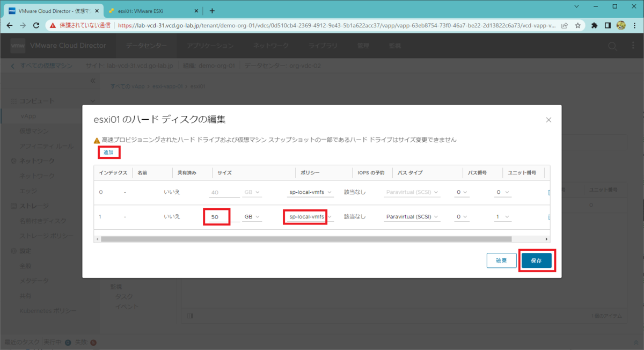Open the GB unit dropdown for disk 0
The width and height of the screenshot is (644, 350).
click(x=252, y=192)
